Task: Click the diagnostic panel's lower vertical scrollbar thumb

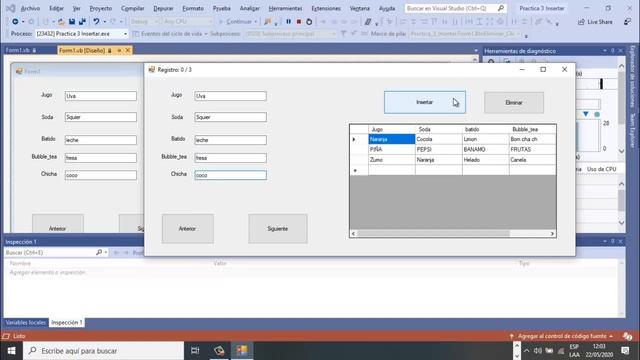Action: coord(621,201)
